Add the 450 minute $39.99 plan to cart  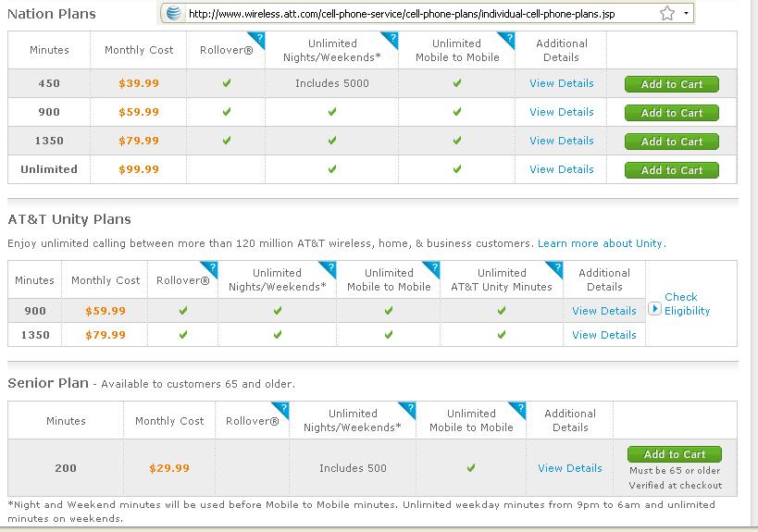672,84
